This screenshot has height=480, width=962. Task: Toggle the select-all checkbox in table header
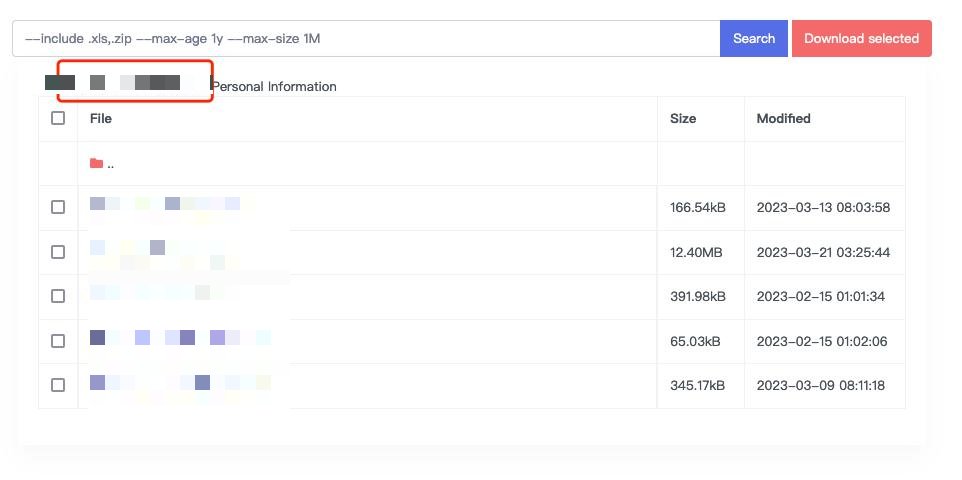pos(58,118)
